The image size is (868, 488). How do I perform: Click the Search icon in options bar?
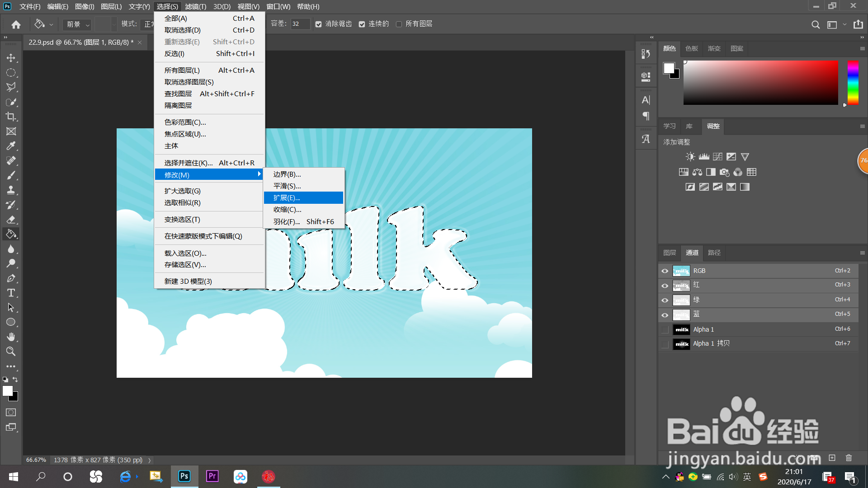816,24
